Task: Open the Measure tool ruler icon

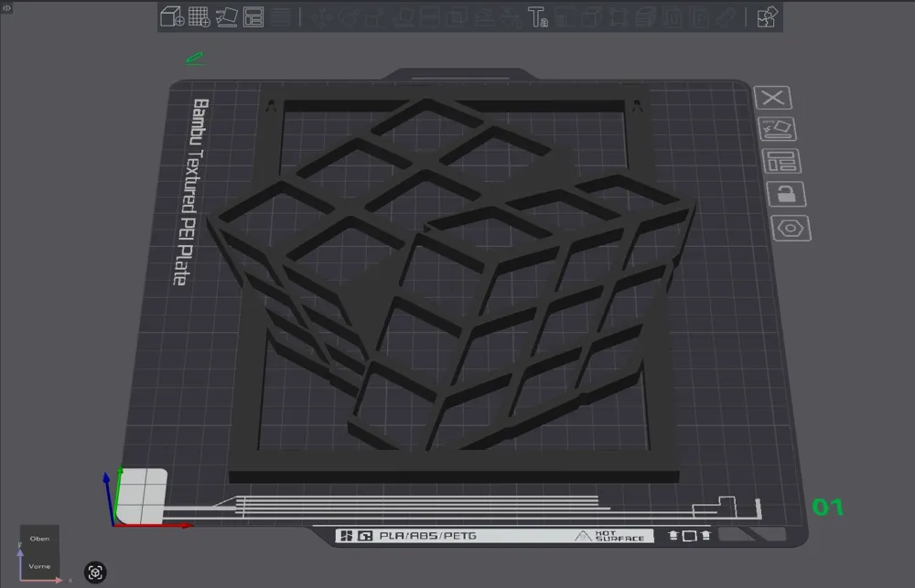Action: (x=728, y=16)
